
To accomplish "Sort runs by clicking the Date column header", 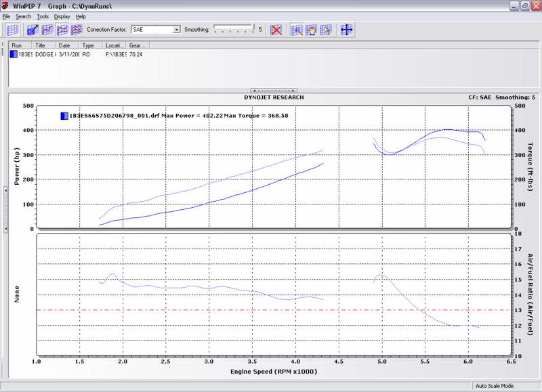I will 65,45.
